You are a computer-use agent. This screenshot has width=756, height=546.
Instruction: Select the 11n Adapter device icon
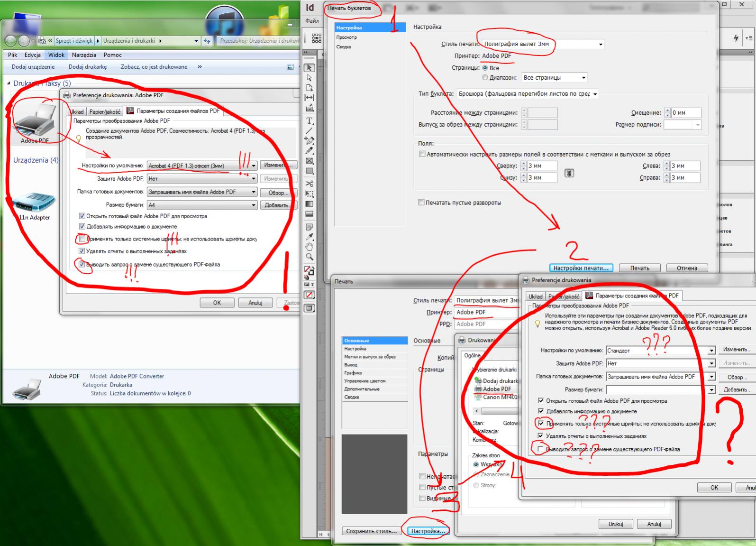click(33, 206)
